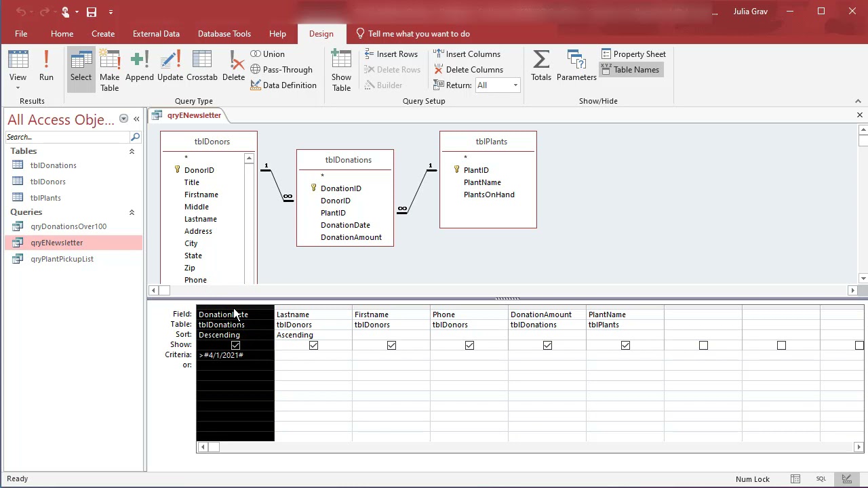This screenshot has width=868, height=488.
Task: Open the All Access Objects dropdown menu
Action: [x=123, y=119]
